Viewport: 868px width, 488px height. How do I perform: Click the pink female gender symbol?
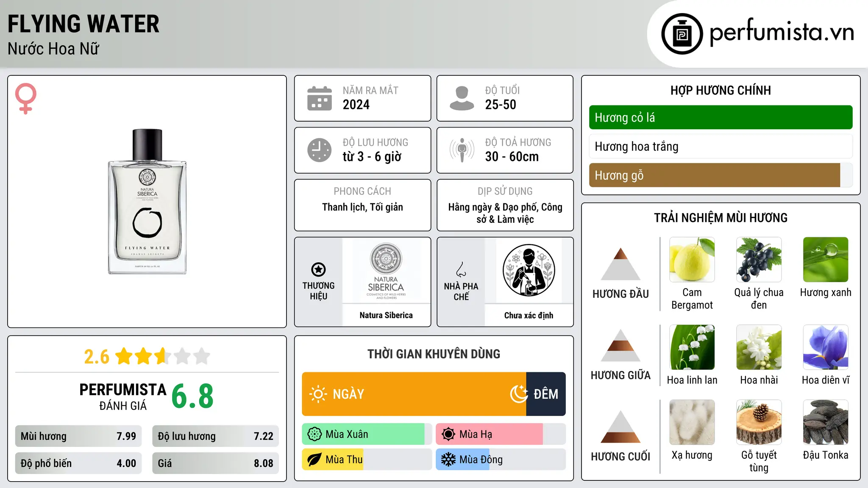26,98
